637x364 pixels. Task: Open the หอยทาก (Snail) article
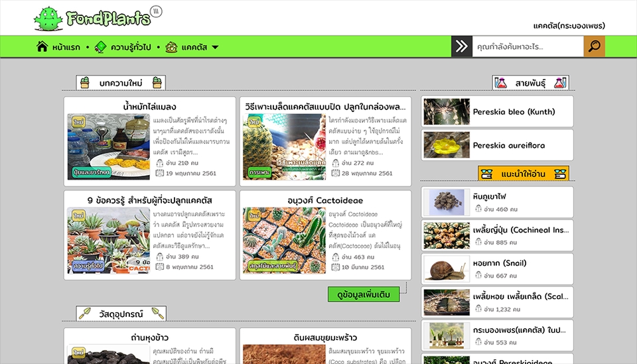click(x=500, y=263)
